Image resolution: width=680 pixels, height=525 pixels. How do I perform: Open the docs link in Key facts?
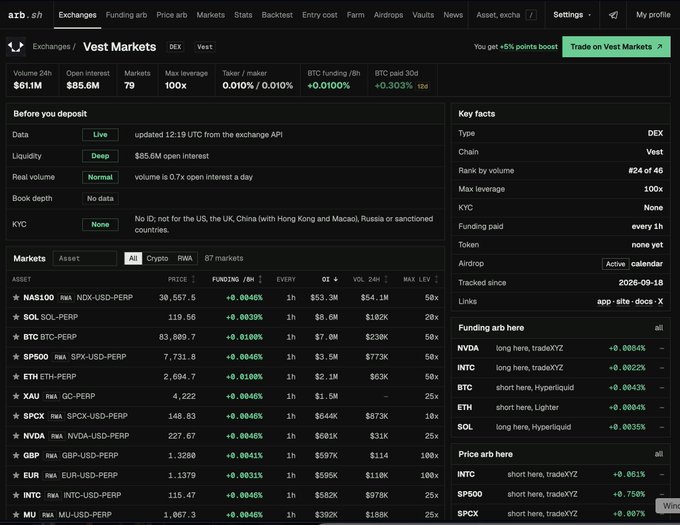pyautogui.click(x=643, y=301)
